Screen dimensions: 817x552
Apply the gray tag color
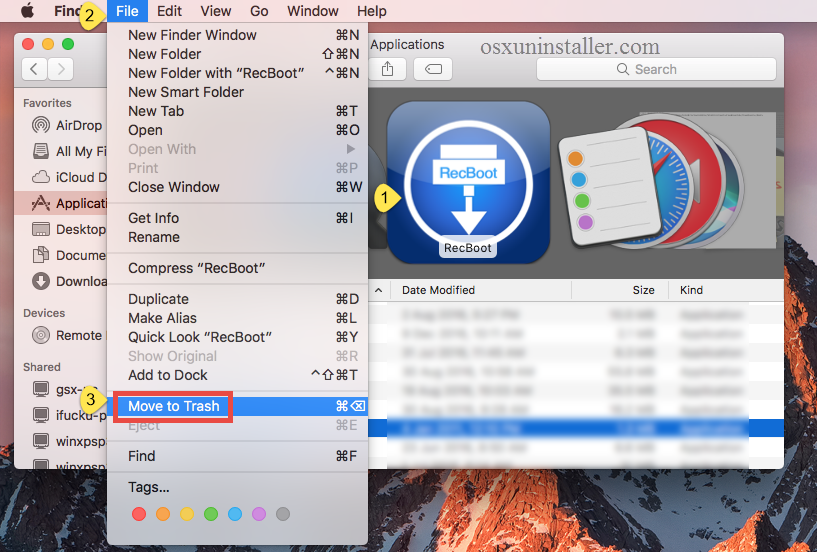tap(283, 514)
